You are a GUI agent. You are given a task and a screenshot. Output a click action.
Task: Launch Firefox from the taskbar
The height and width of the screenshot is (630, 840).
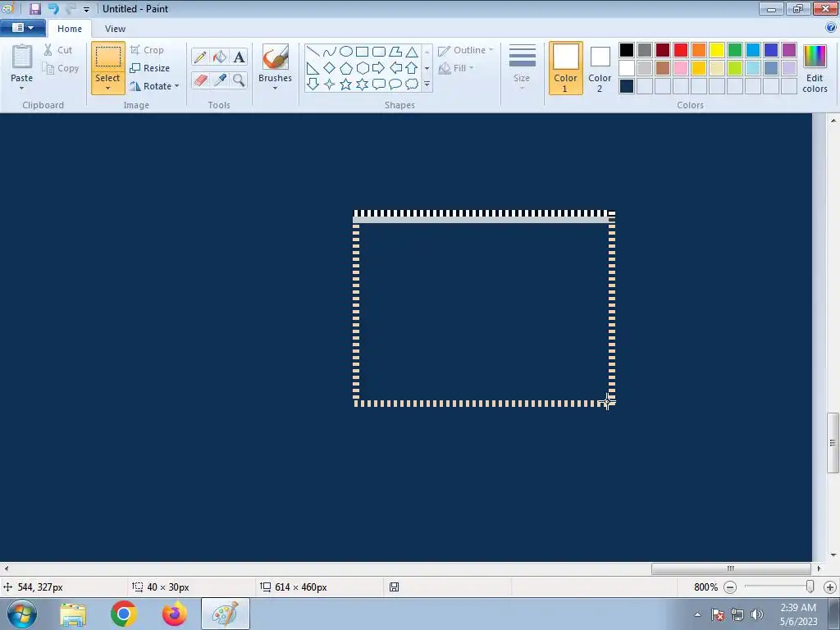pos(175,614)
